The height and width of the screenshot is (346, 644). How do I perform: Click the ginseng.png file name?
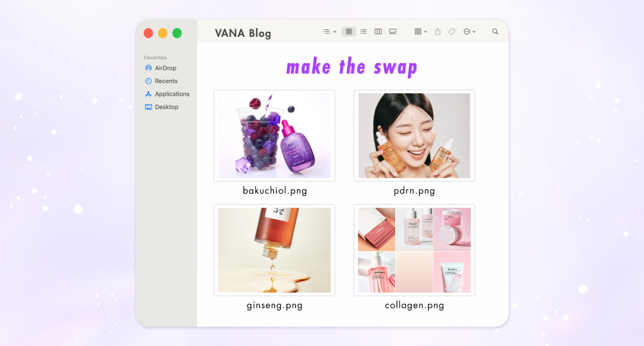click(x=274, y=305)
